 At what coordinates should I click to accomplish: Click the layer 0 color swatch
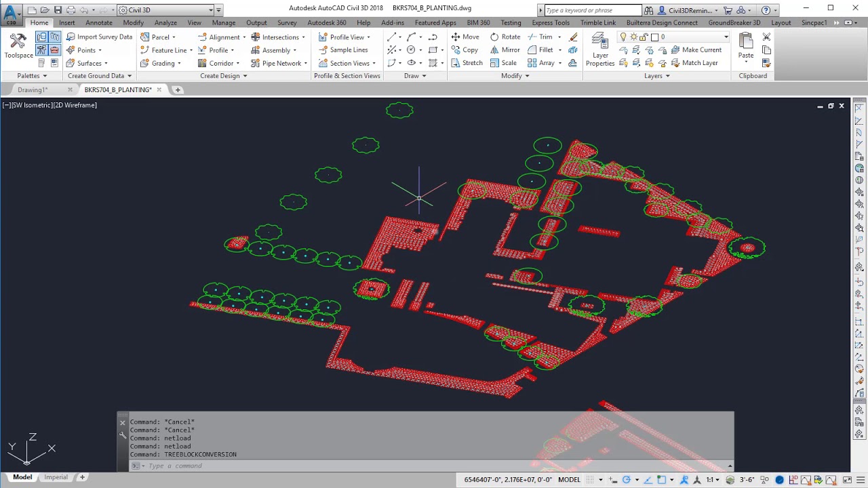click(x=655, y=37)
